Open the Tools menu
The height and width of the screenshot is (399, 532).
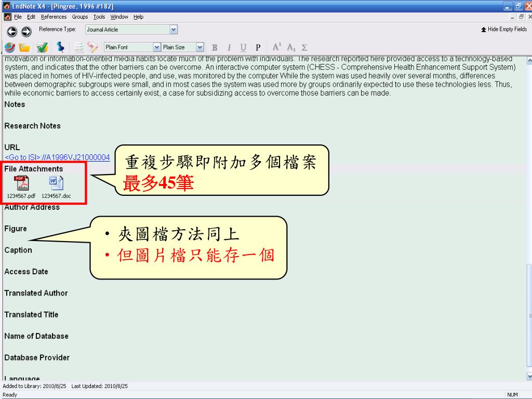(x=99, y=17)
